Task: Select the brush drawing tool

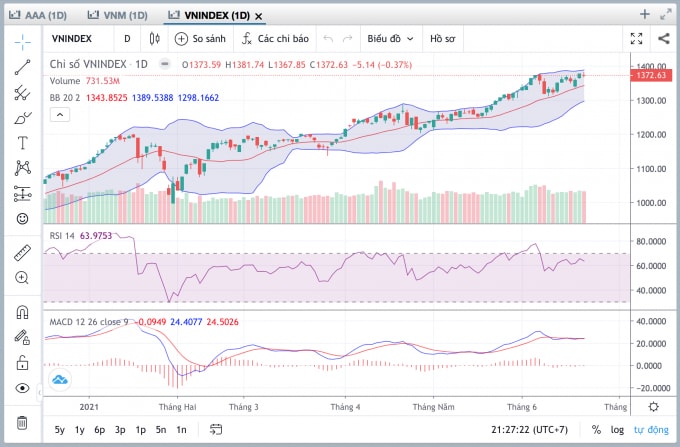Action: (x=23, y=118)
